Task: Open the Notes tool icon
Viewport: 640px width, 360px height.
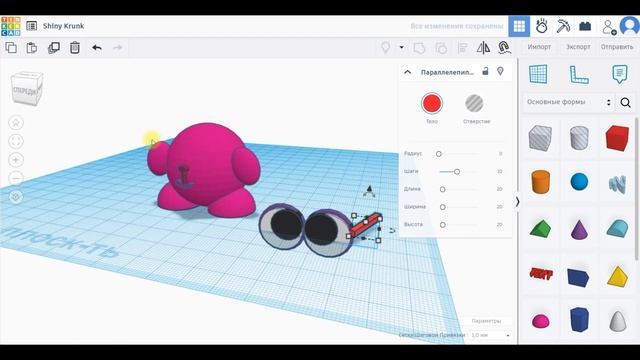Action: tap(620, 74)
